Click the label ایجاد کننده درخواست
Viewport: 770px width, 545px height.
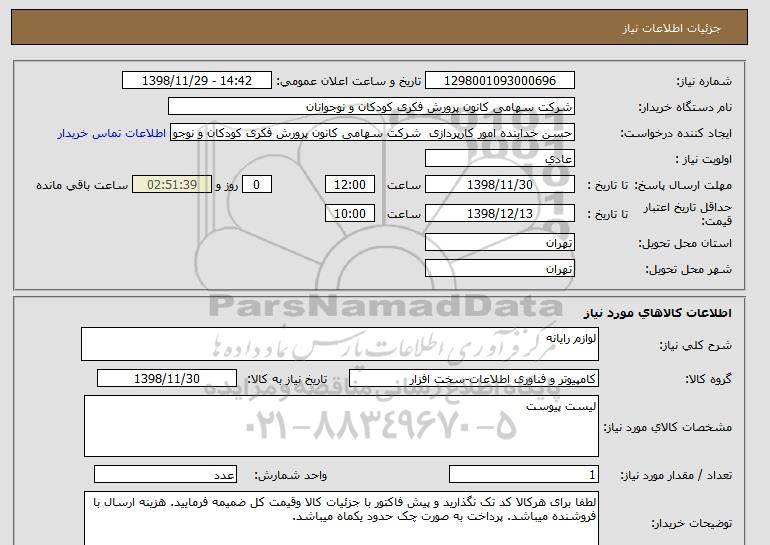coord(676,134)
